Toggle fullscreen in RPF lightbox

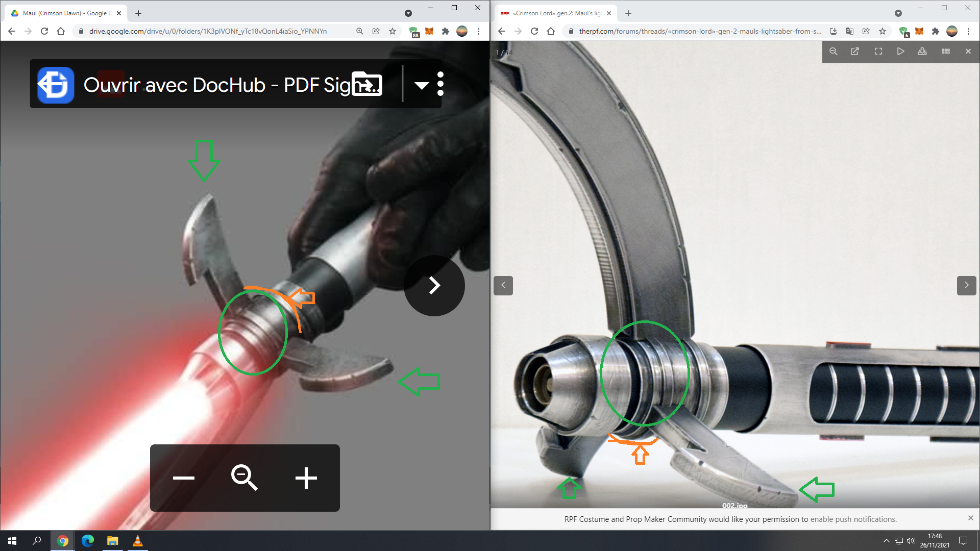[878, 52]
